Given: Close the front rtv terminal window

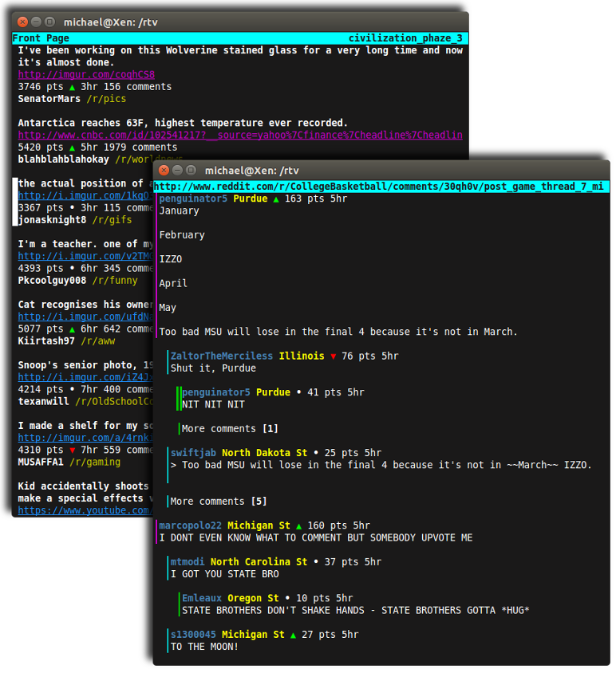Looking at the screenshot, I should coord(164,171).
